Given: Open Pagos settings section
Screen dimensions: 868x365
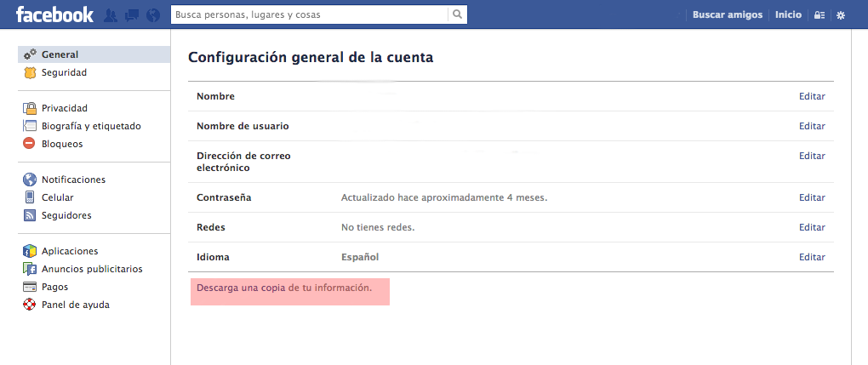Looking at the screenshot, I should pos(54,287).
